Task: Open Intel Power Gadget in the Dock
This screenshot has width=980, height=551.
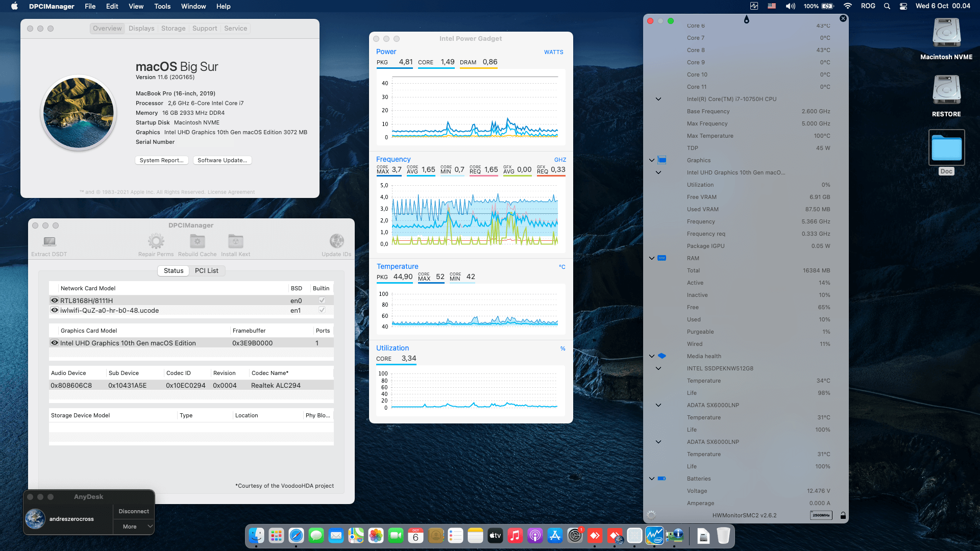Action: pos(654,536)
